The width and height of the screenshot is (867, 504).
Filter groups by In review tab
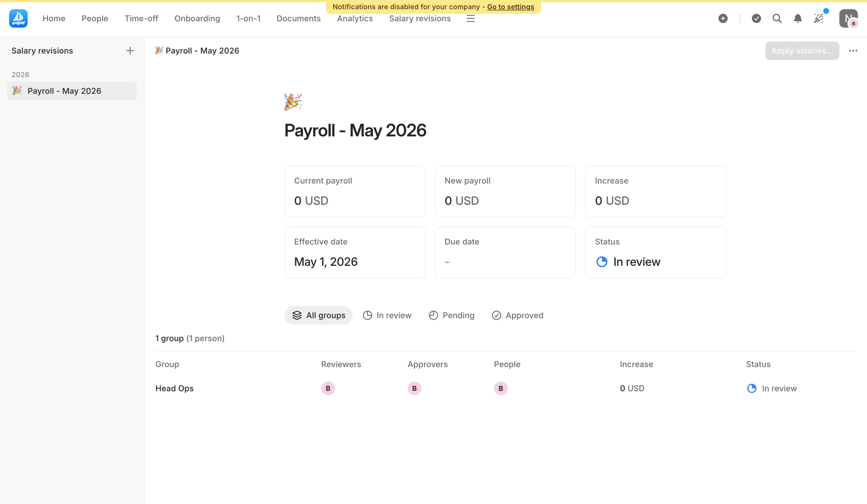[387, 315]
